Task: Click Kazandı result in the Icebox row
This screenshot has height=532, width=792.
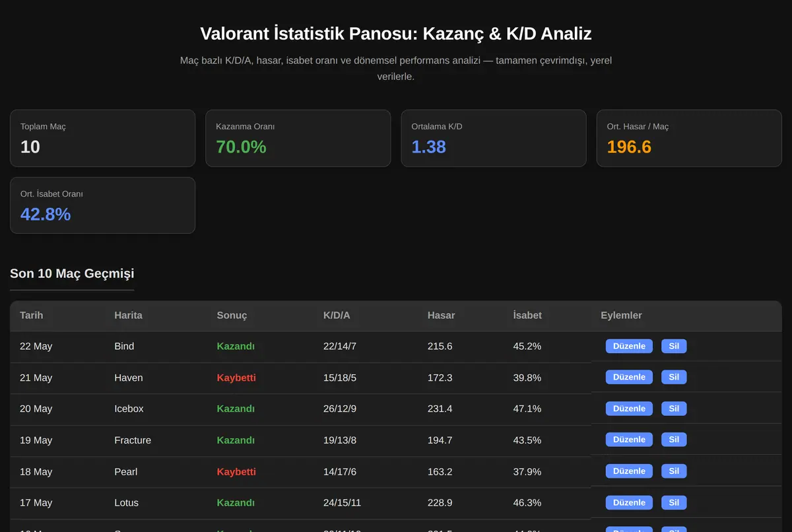Action: [236, 409]
